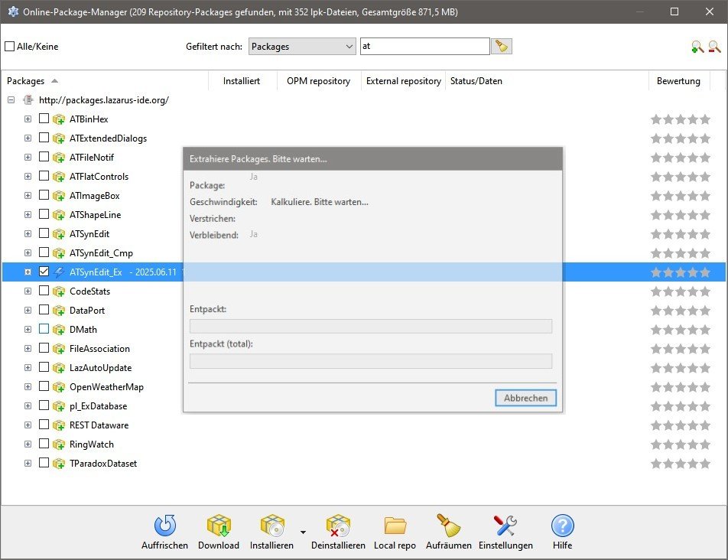Collapse the packages.lazarus-ide.org root node
The image size is (728, 560).
pos(11,99)
